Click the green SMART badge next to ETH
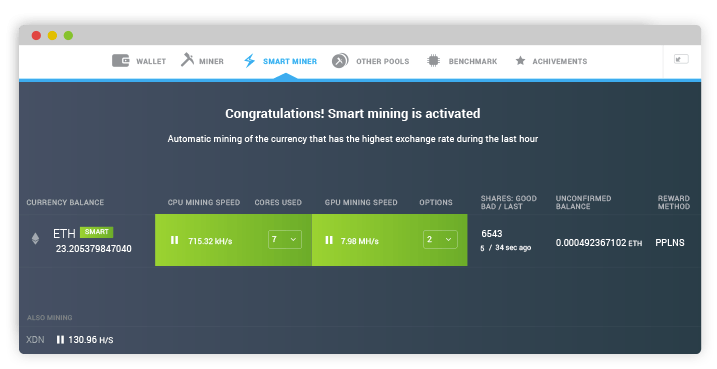Image resolution: width=717 pixels, height=369 pixels. point(96,232)
